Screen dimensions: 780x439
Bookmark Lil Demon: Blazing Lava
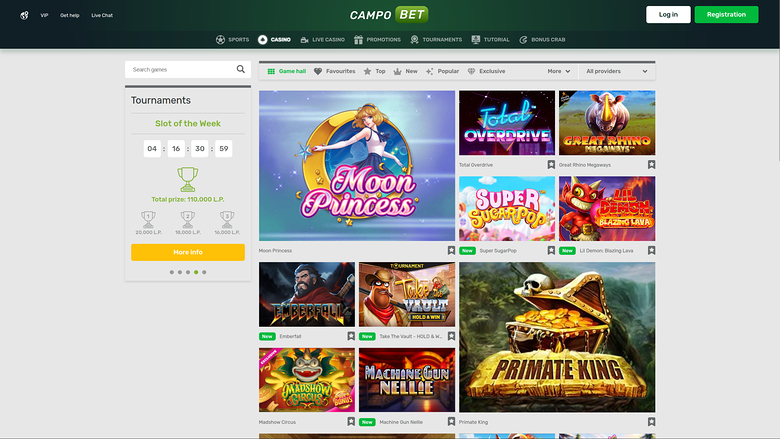pyautogui.click(x=651, y=251)
